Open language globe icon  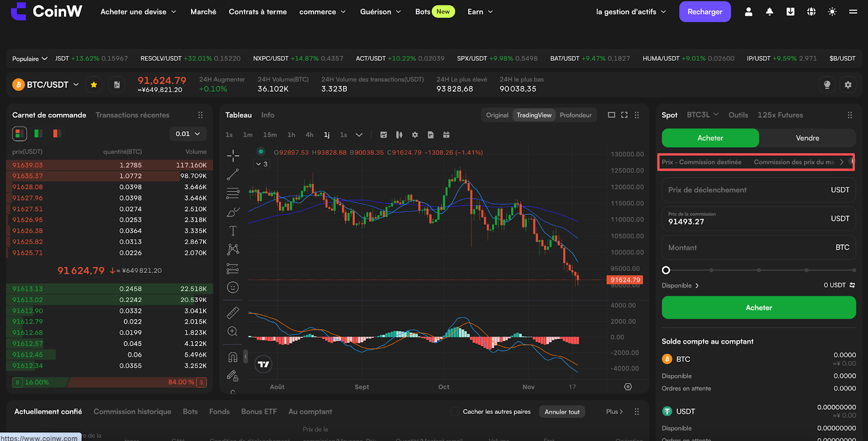811,11
